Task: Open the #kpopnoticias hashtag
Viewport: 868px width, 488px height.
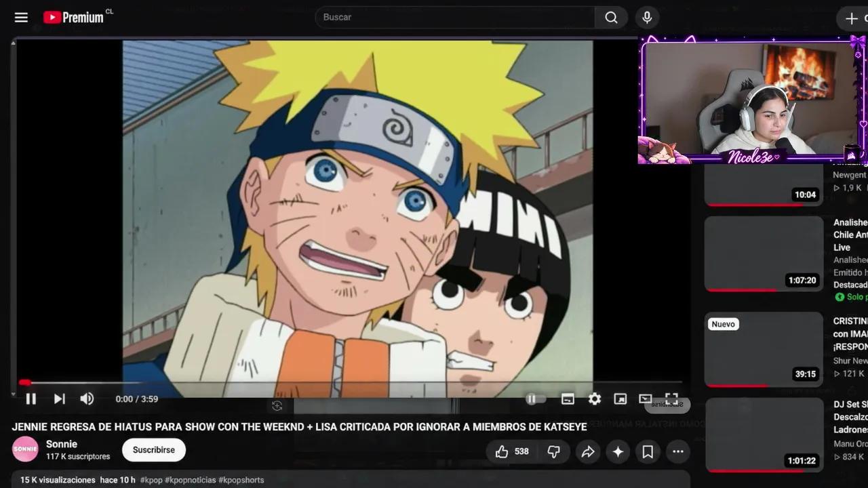Action: click(x=190, y=480)
